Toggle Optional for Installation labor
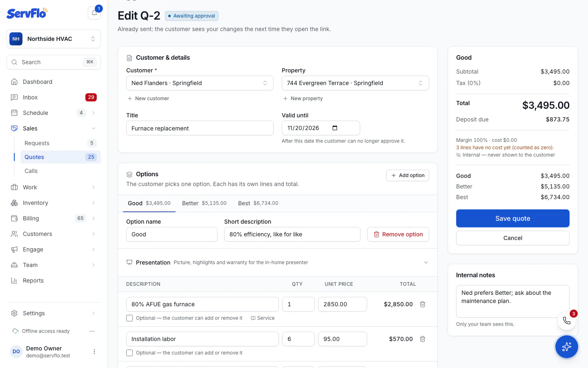This screenshot has height=368, width=588. 129,353
